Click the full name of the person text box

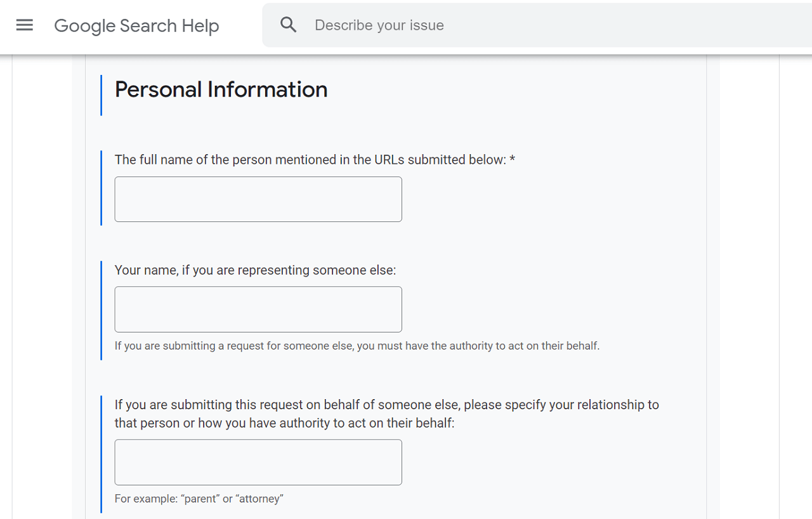coord(258,199)
